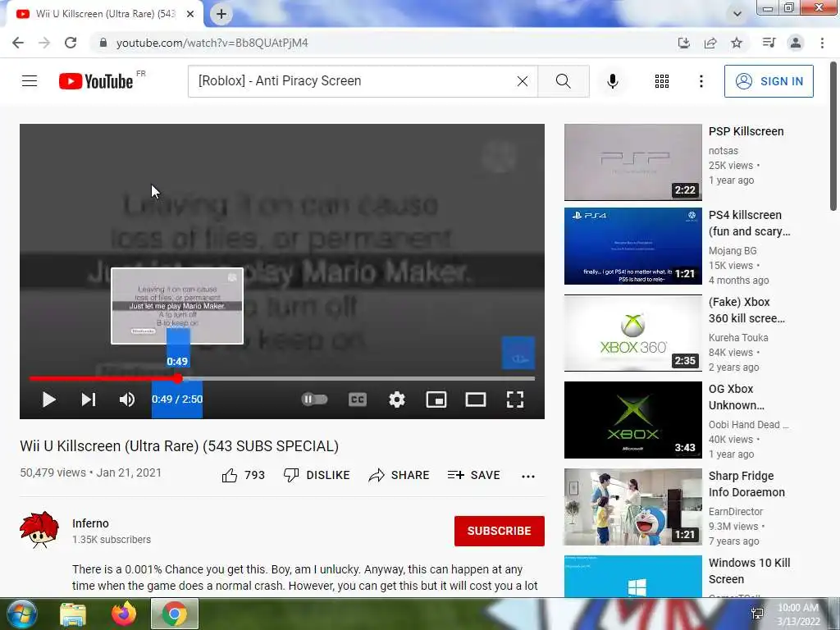Go back in the browser
The width and height of the screenshot is (840, 630).
[18, 43]
